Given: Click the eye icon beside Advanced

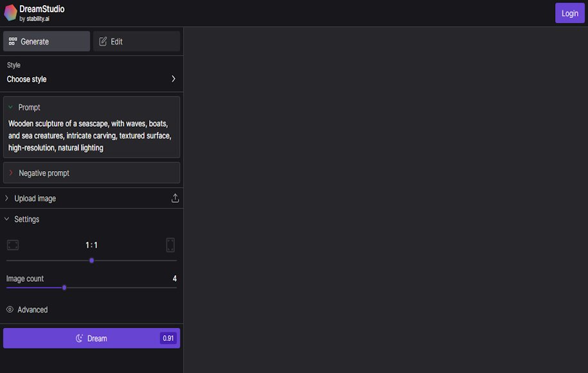Looking at the screenshot, I should tap(10, 310).
